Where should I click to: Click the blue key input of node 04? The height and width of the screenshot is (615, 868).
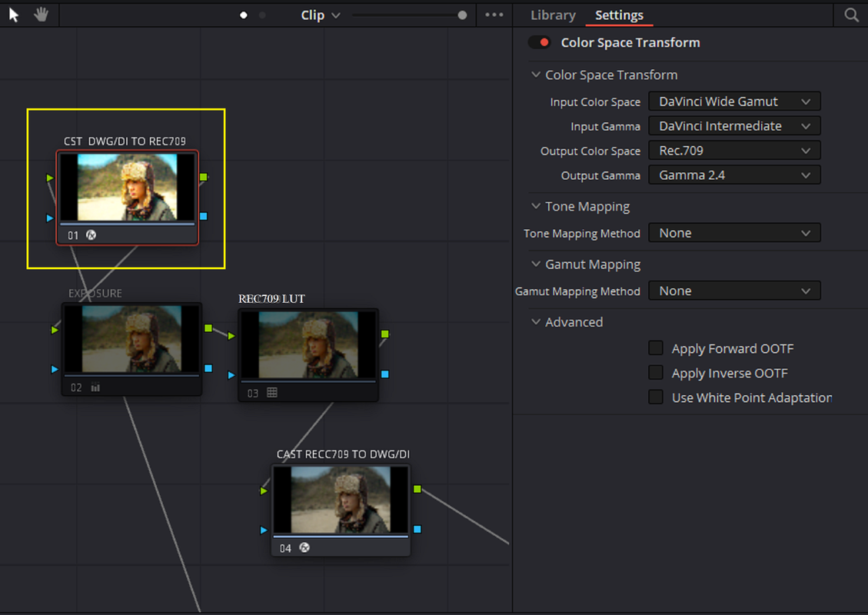(x=264, y=530)
